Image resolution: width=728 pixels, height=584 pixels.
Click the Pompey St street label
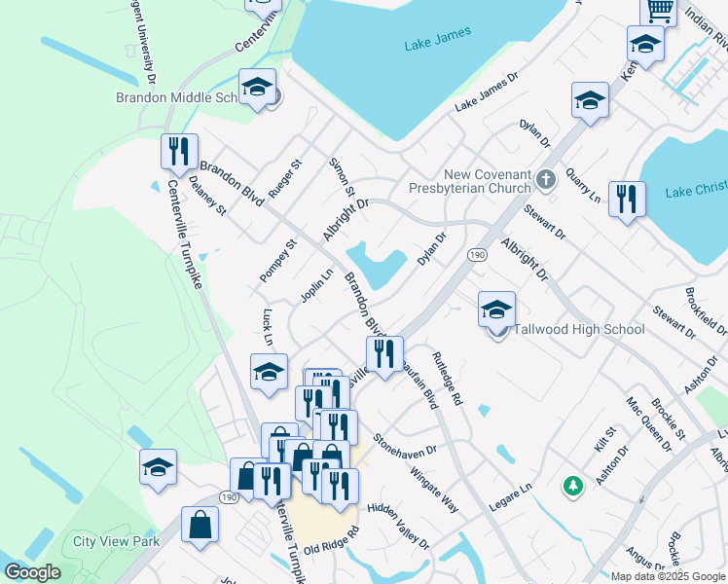pyautogui.click(x=278, y=261)
